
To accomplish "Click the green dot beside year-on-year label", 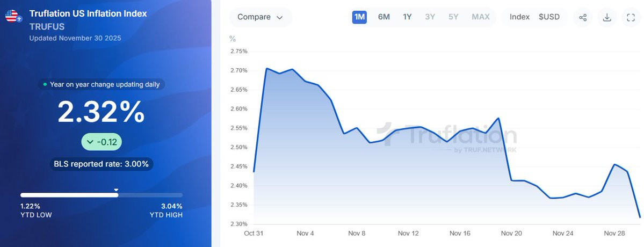I will pos(45,84).
